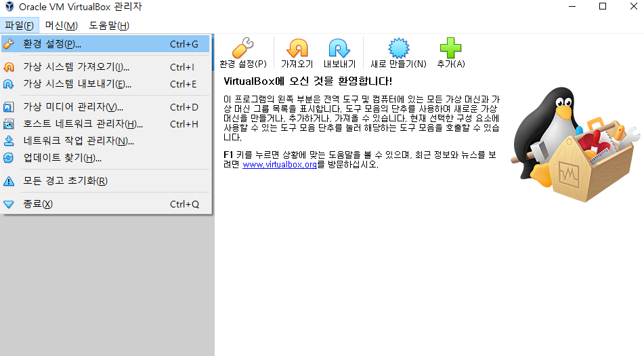Click the 내보내기 toolbar button
644x356 pixels.
point(339,53)
